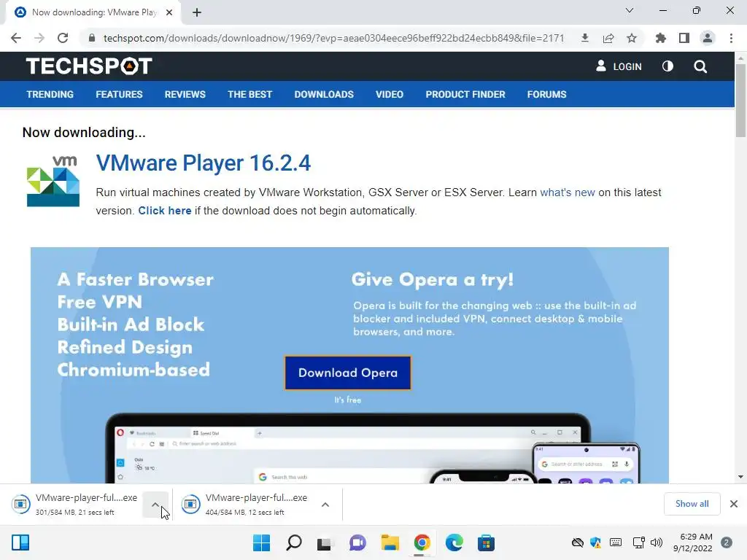The width and height of the screenshot is (747, 560).
Task: Go back to the previous page
Action: pos(16,38)
